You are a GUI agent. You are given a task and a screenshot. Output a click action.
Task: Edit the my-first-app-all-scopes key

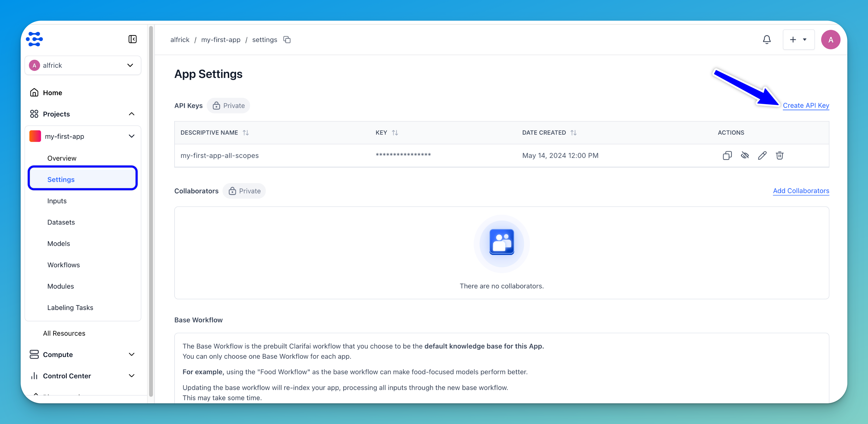762,156
